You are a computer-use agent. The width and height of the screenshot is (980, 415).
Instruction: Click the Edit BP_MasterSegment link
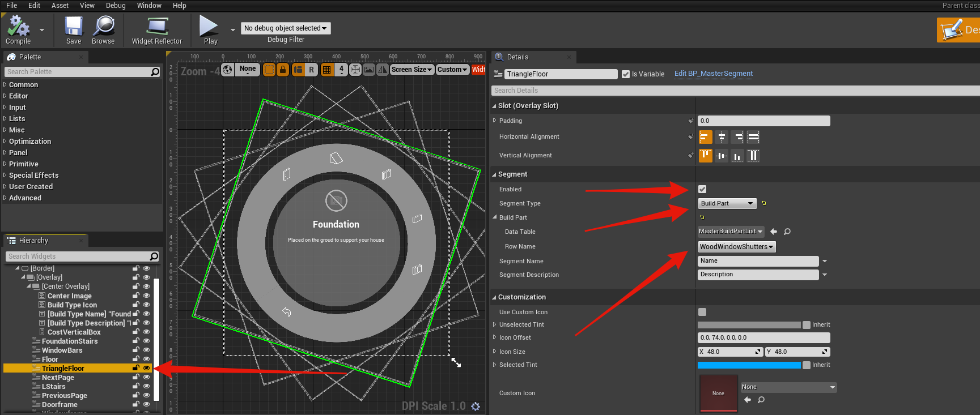click(713, 74)
